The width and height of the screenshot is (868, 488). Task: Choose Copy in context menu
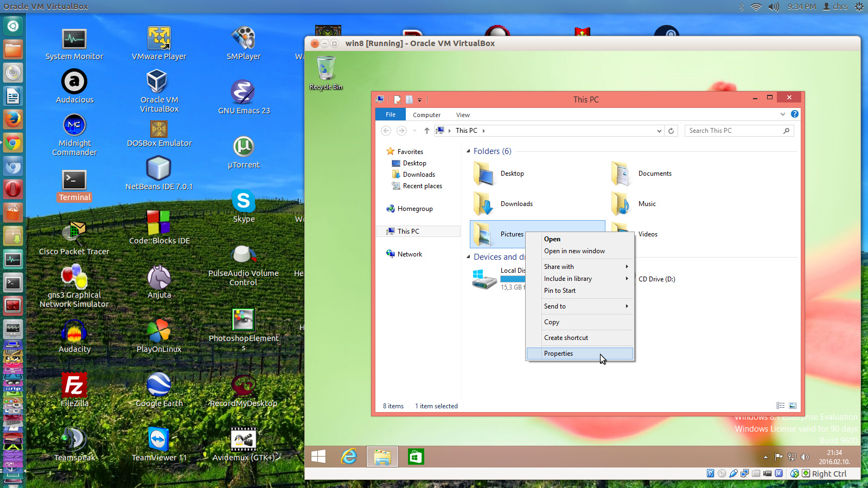tap(579, 322)
